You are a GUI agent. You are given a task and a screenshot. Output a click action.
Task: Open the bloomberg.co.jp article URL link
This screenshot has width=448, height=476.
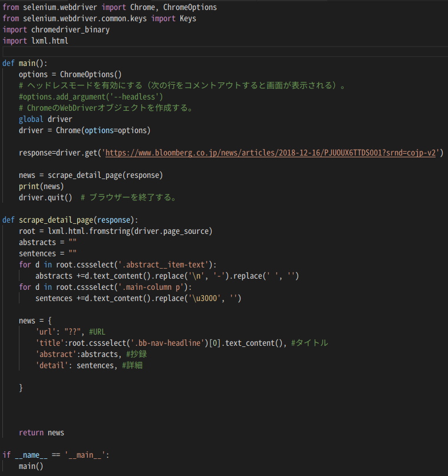271,153
